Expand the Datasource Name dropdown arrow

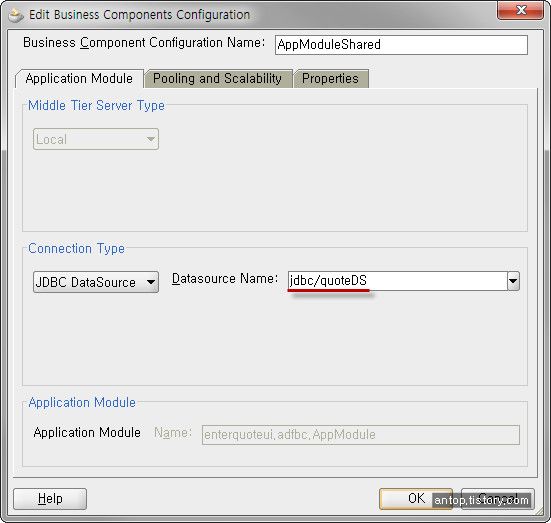513,281
